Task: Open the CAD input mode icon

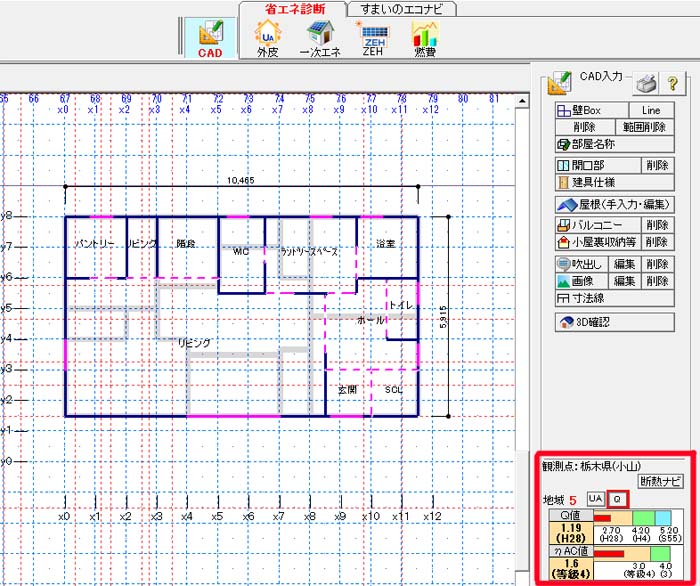Action: 210,38
